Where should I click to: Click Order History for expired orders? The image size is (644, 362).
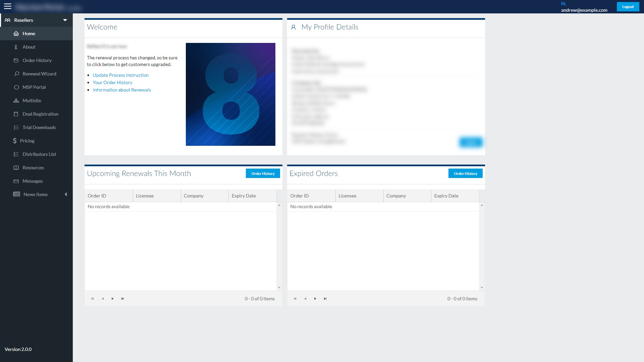(x=465, y=173)
